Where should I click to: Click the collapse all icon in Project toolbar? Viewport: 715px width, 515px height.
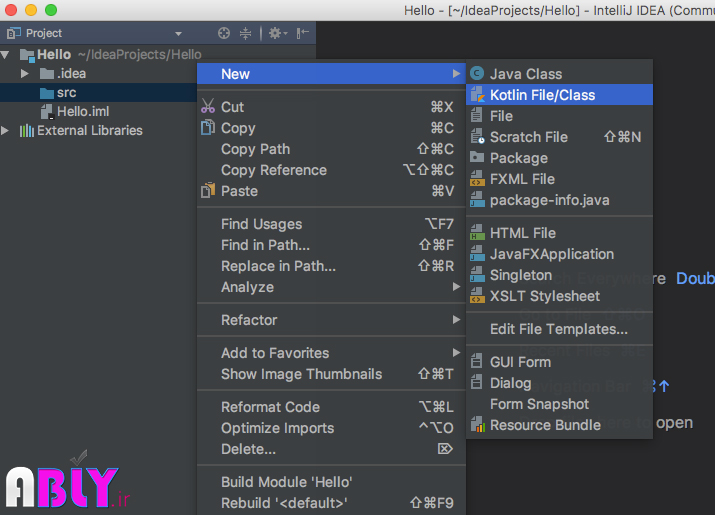tap(245, 33)
